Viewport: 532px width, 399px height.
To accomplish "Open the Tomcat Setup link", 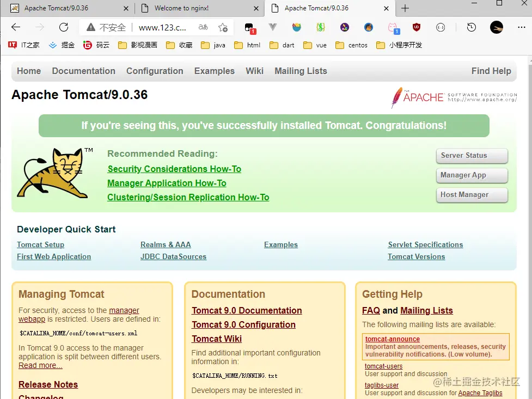I will [x=40, y=244].
